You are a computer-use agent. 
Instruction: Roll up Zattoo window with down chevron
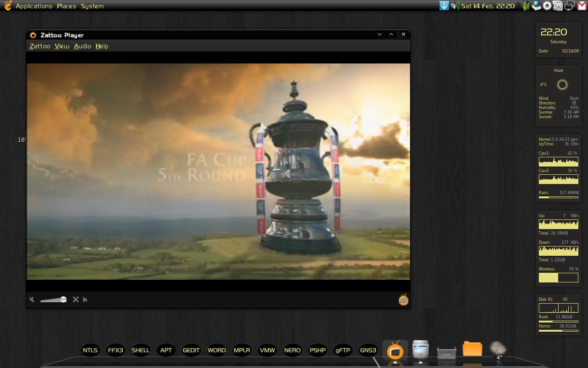pos(380,34)
